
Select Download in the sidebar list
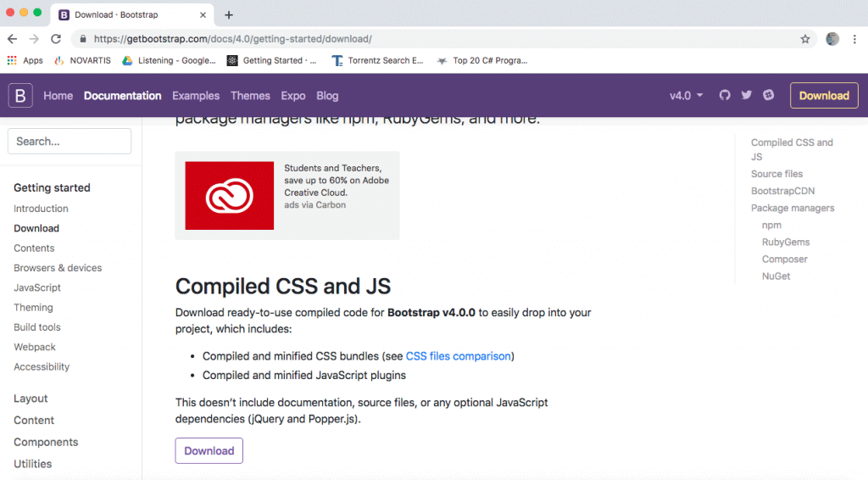pyautogui.click(x=36, y=228)
